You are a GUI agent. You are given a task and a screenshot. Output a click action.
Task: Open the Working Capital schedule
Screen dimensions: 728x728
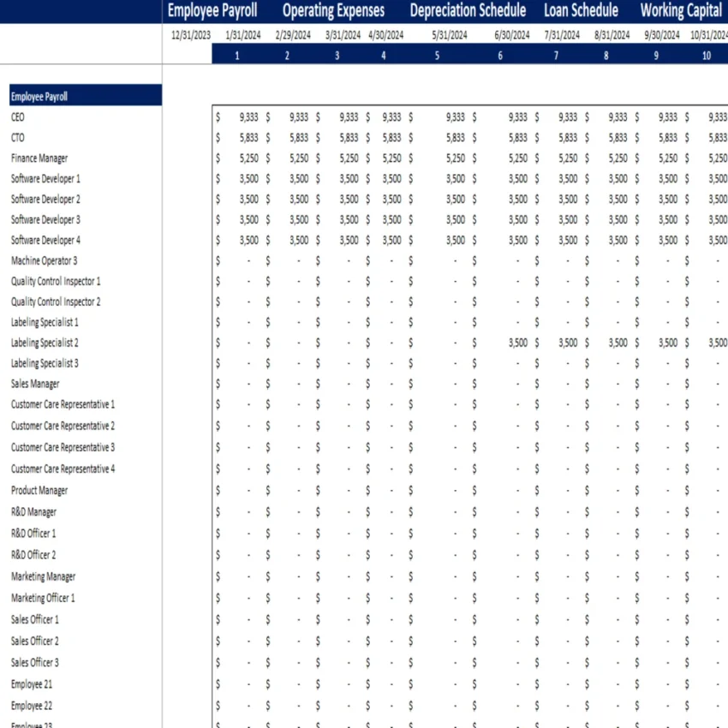pos(681,10)
